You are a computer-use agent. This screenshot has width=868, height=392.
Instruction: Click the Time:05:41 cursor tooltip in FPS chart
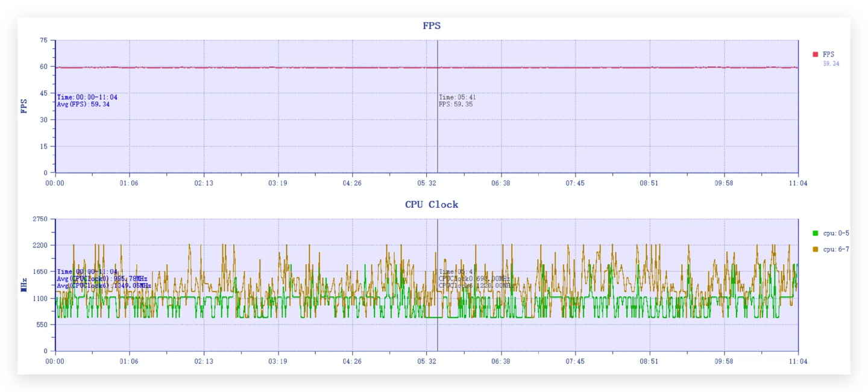[x=458, y=97]
